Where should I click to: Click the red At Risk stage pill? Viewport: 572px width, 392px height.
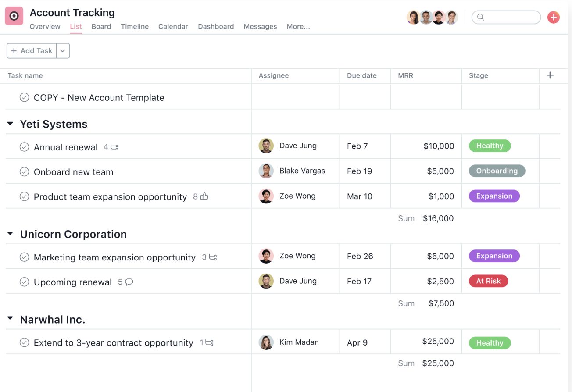coord(489,281)
